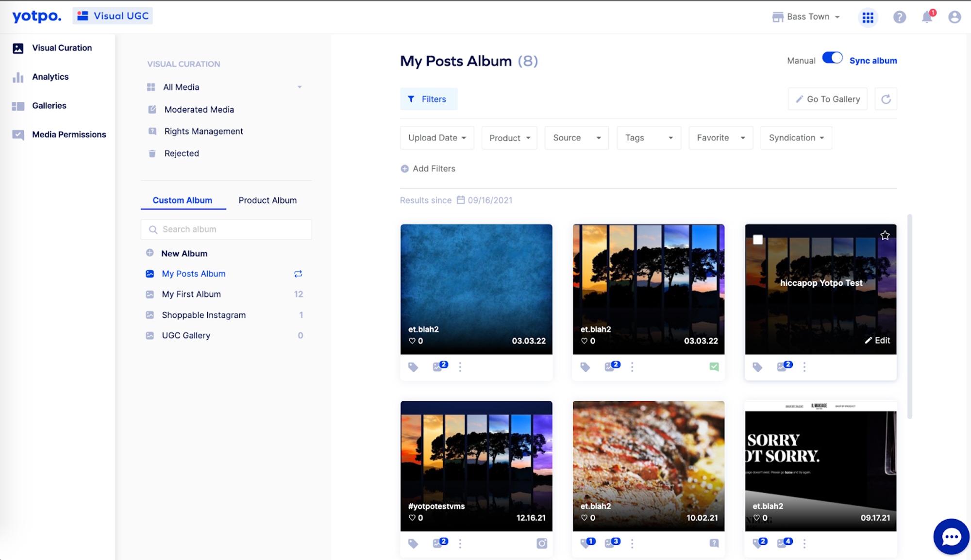Check the selection box on hiccapop post
Viewport: 971px width, 560px height.
pyautogui.click(x=758, y=240)
